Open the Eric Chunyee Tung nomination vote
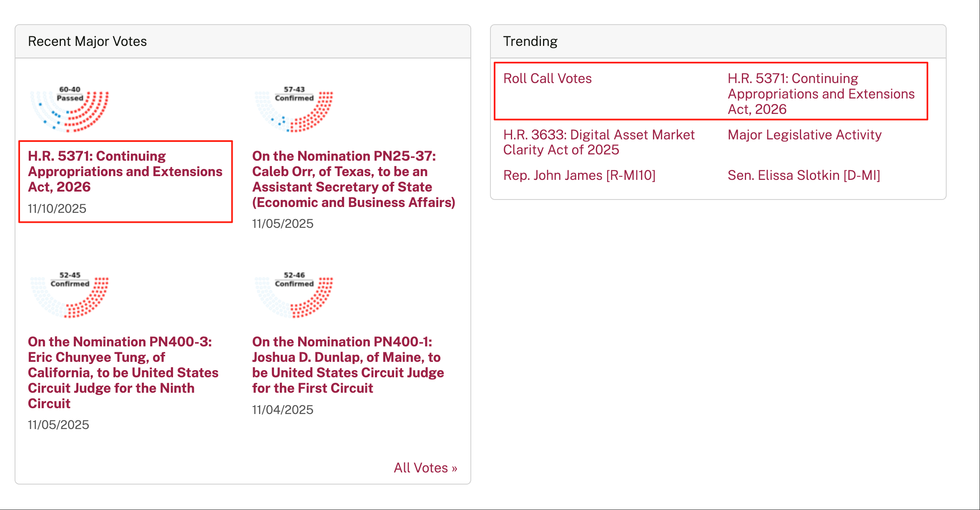 point(123,372)
